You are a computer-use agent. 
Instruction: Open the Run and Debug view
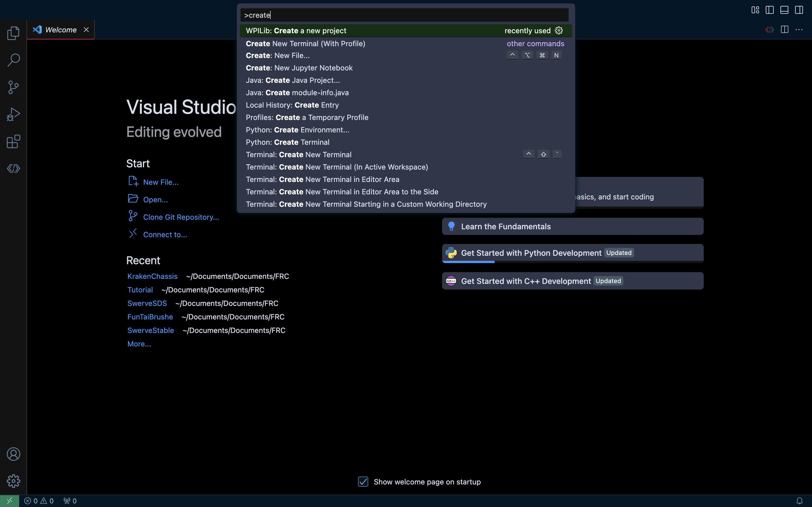pyautogui.click(x=14, y=114)
